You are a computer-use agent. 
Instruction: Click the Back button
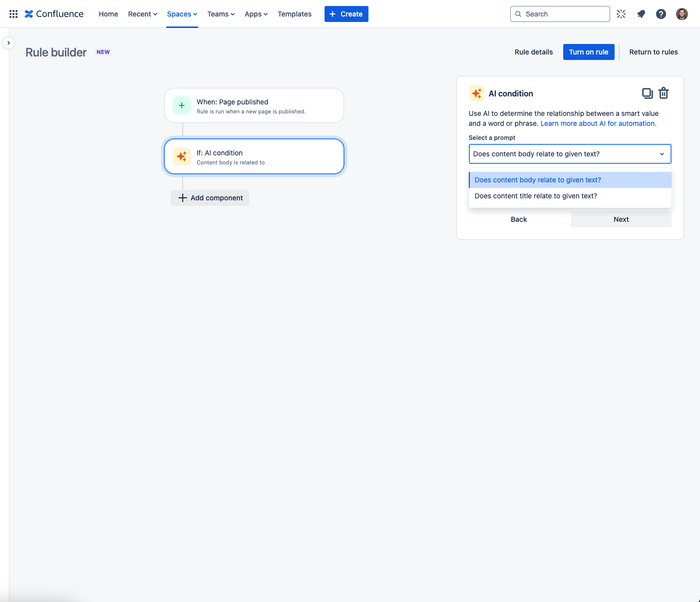click(519, 219)
